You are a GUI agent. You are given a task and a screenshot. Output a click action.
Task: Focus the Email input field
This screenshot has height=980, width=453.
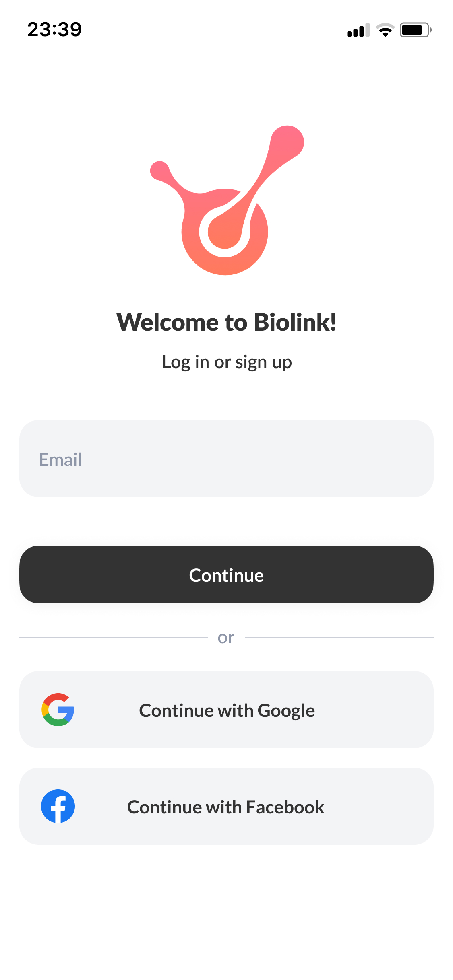(x=226, y=459)
